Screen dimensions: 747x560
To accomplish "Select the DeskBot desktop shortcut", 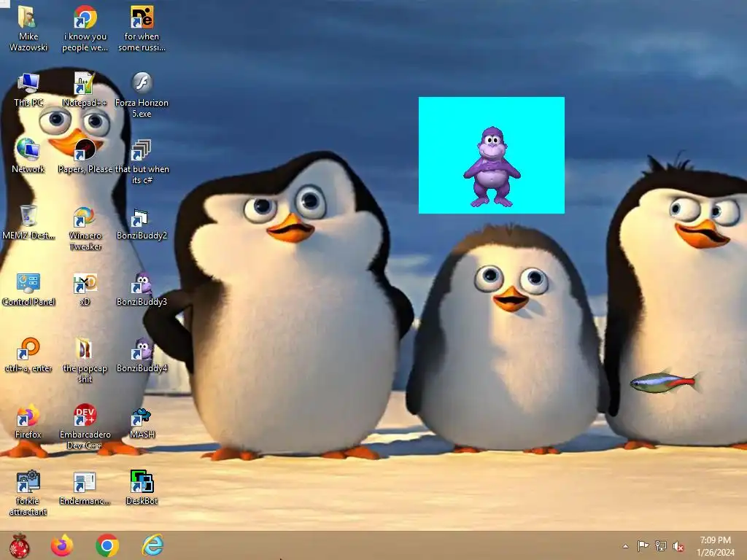I will (142, 481).
